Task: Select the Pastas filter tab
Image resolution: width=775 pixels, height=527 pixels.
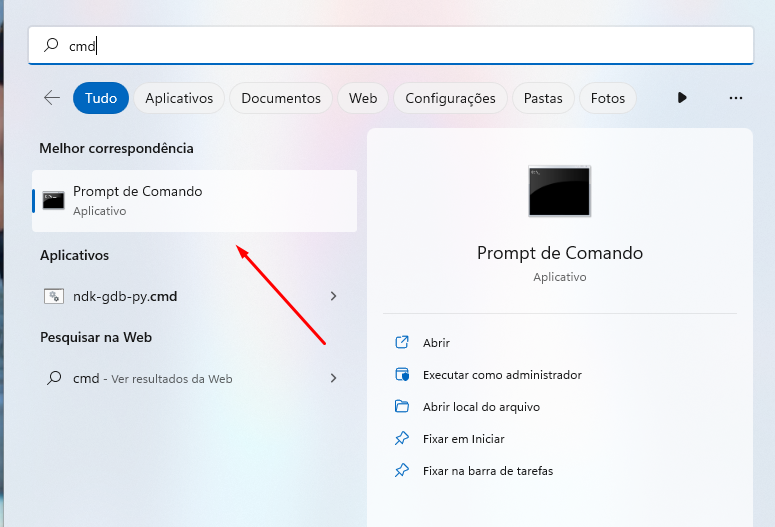Action: coord(543,98)
